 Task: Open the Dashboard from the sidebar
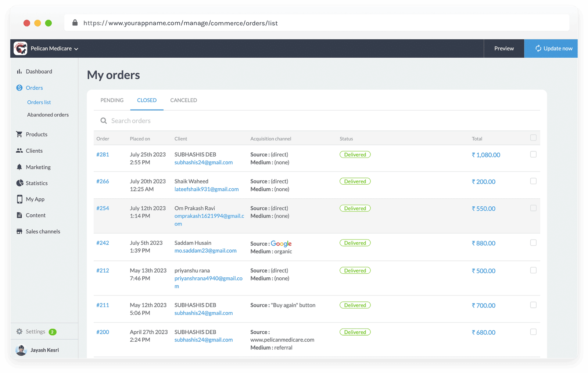click(x=19, y=71)
